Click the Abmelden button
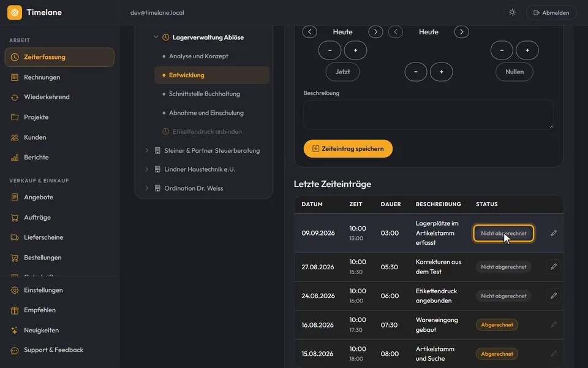Screen dimensions: 588x368 click(x=551, y=13)
